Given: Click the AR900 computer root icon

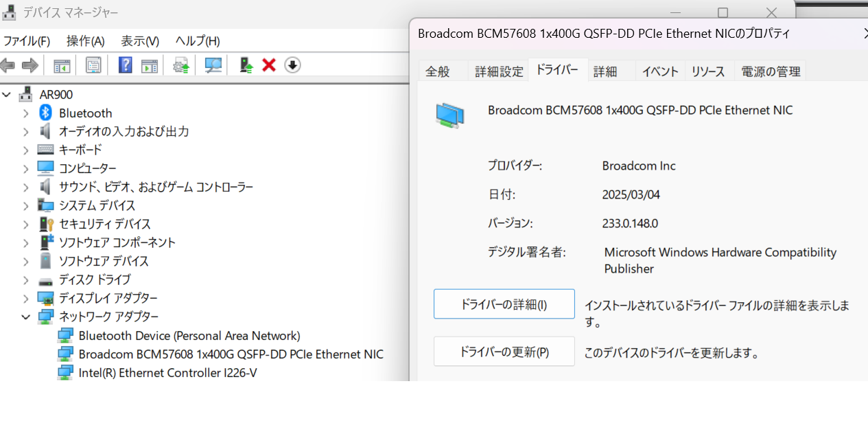Looking at the screenshot, I should (x=26, y=94).
